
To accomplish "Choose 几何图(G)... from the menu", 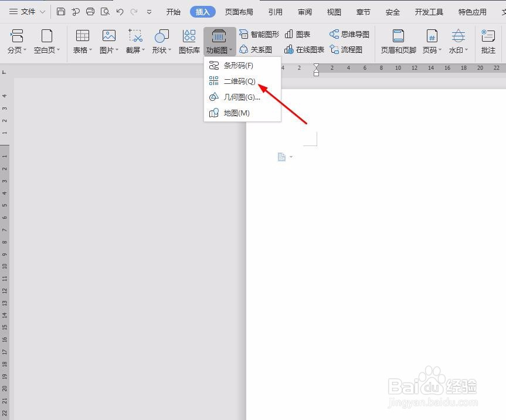I will click(x=242, y=97).
